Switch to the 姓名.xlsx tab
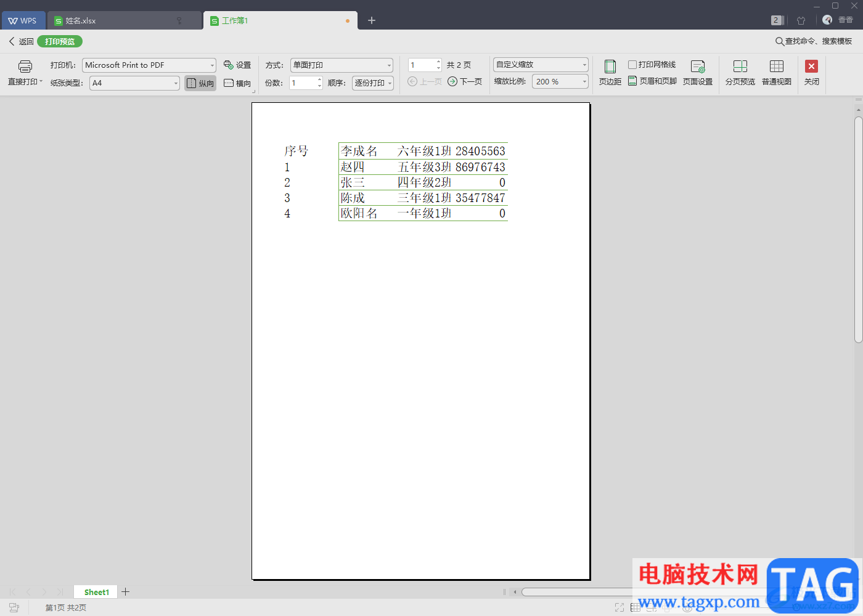Image resolution: width=863 pixels, height=616 pixels. pyautogui.click(x=124, y=20)
